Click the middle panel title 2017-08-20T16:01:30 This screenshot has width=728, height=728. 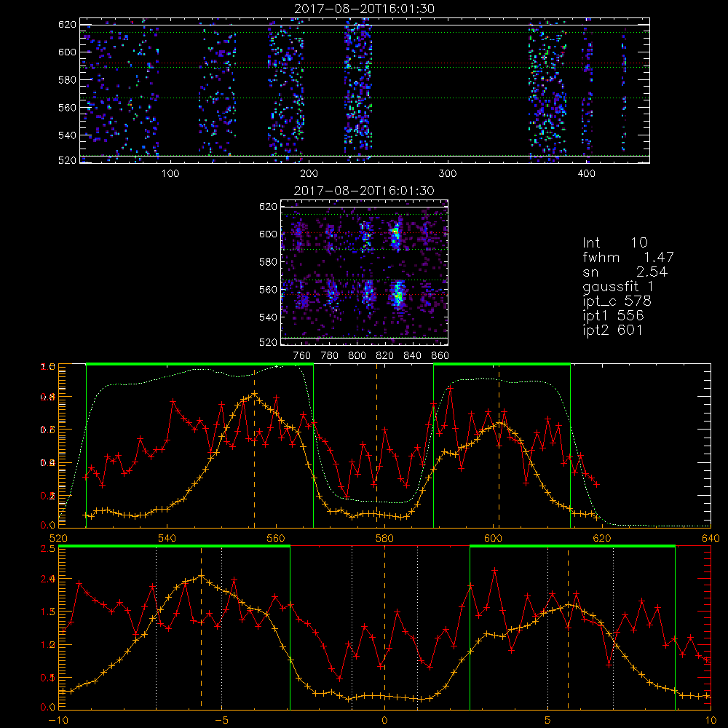click(364, 191)
